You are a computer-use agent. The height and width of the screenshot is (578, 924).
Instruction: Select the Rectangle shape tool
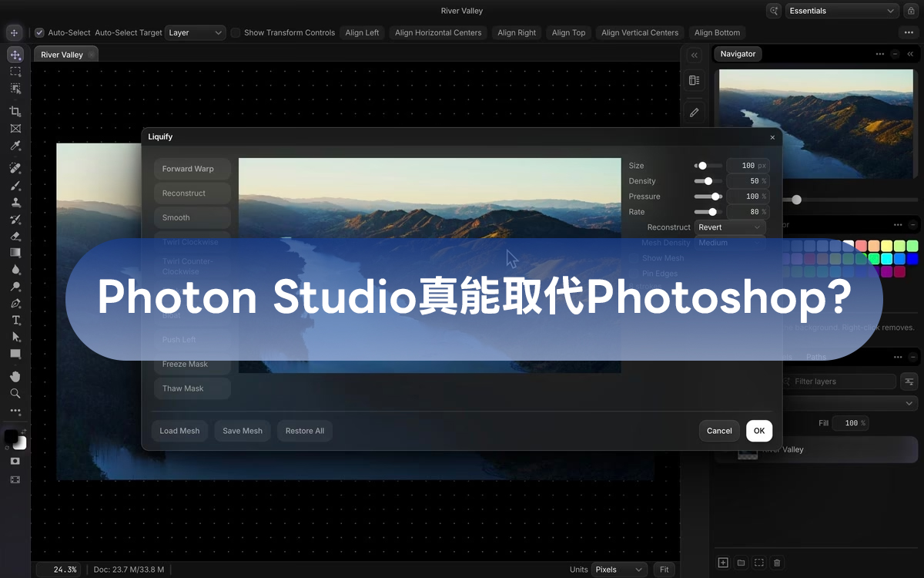click(x=15, y=354)
